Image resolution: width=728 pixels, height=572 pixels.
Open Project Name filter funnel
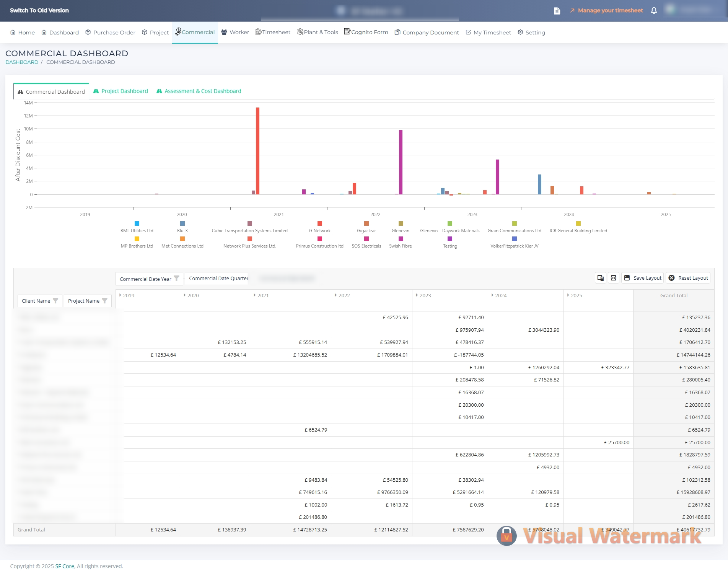[105, 301]
